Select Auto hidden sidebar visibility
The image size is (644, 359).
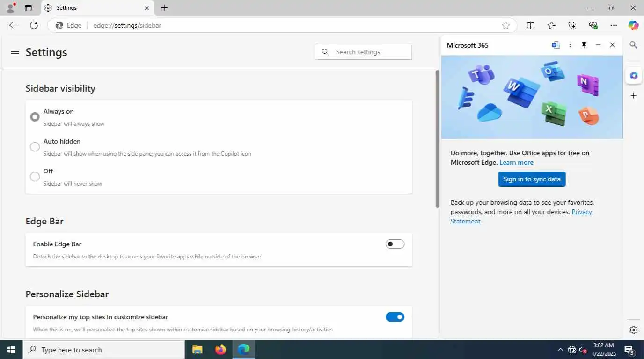click(35, 147)
